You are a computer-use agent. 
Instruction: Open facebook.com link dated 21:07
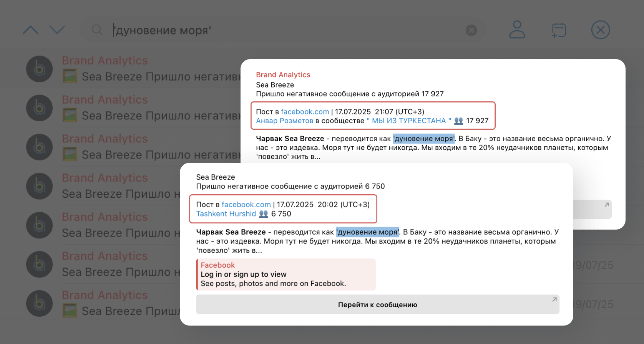pyautogui.click(x=305, y=112)
